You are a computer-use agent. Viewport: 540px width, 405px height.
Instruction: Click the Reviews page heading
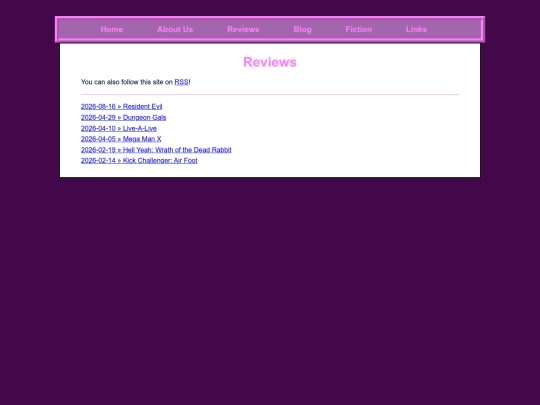270,62
